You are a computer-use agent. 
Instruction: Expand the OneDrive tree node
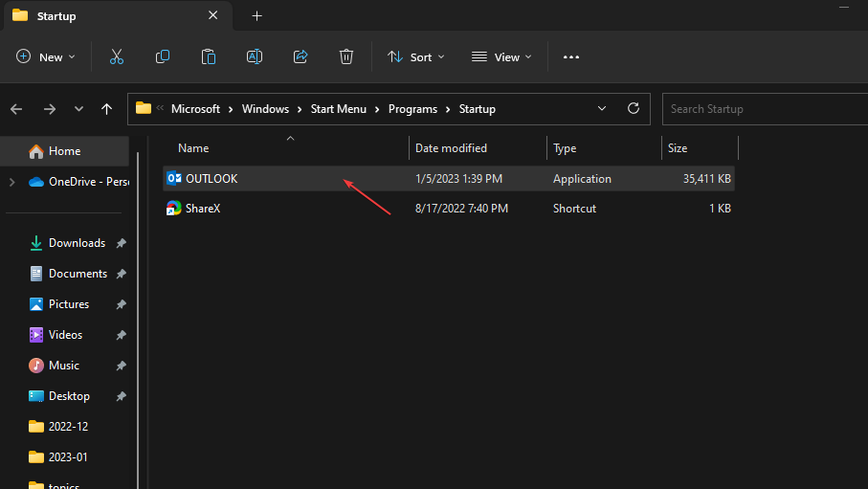12,182
